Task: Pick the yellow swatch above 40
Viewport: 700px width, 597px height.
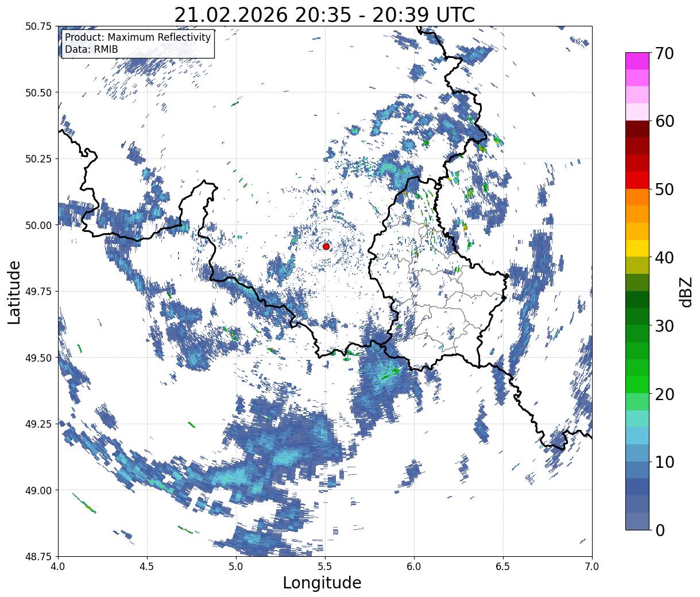Action: pos(637,248)
